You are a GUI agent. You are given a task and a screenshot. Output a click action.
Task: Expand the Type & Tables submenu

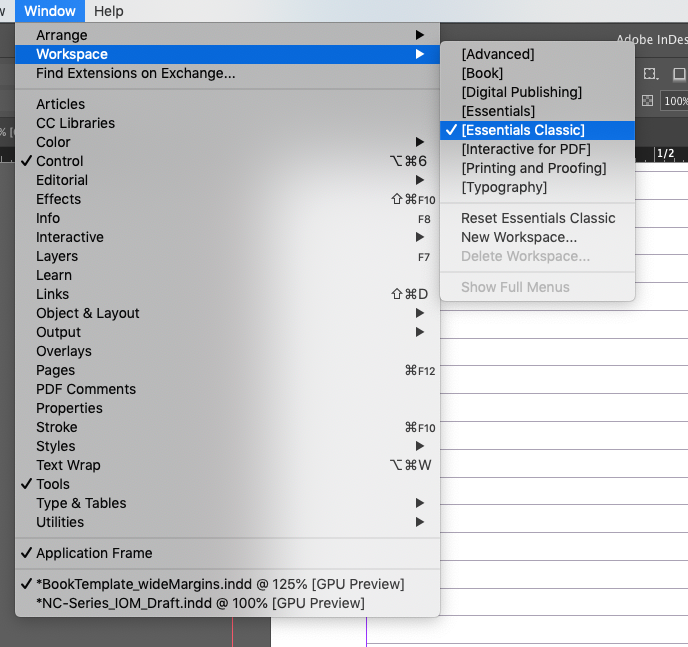227,503
